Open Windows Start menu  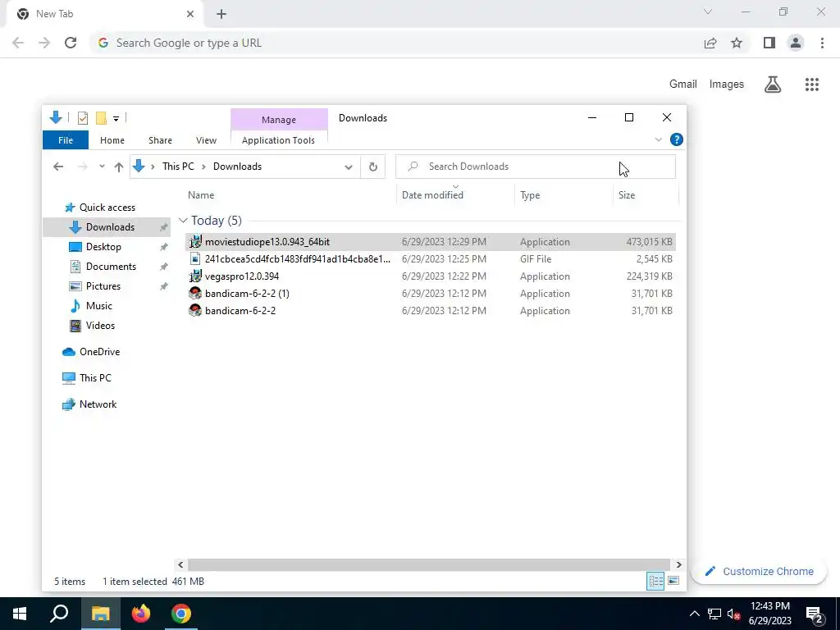pyautogui.click(x=20, y=614)
